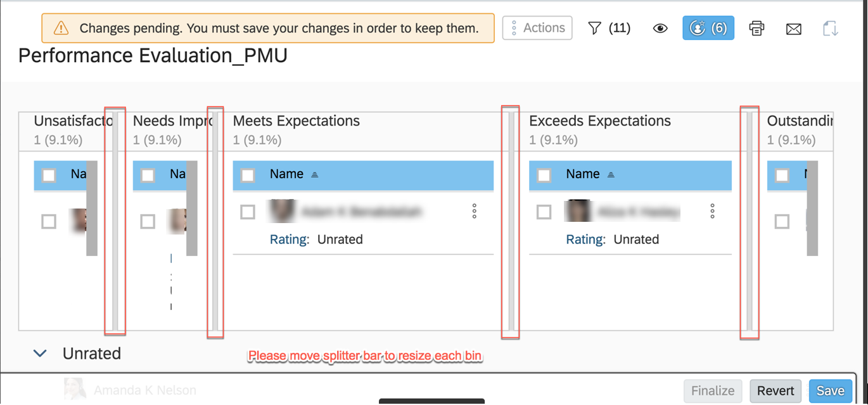Click the Save button

click(x=830, y=391)
